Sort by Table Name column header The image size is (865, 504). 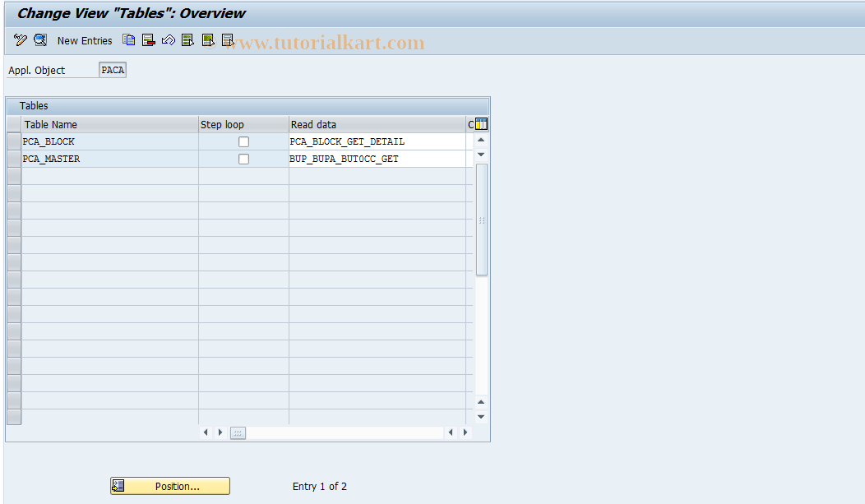(110, 124)
